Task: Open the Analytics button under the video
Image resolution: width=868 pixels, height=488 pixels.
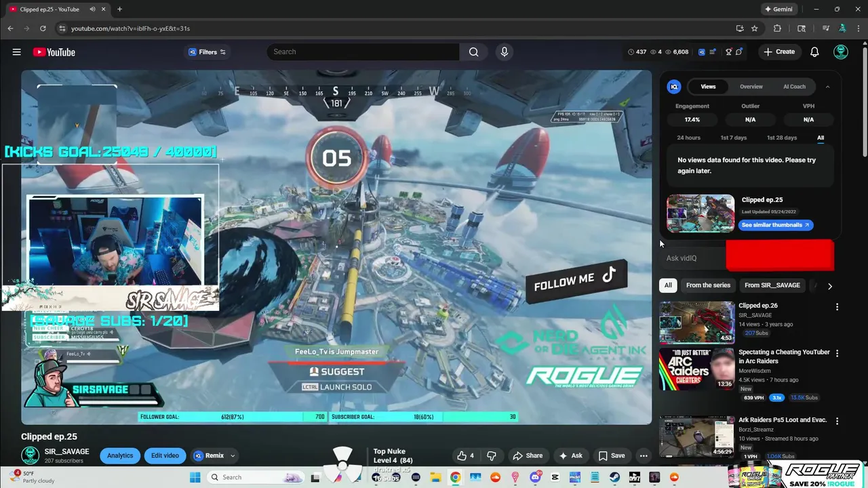Action: click(120, 455)
